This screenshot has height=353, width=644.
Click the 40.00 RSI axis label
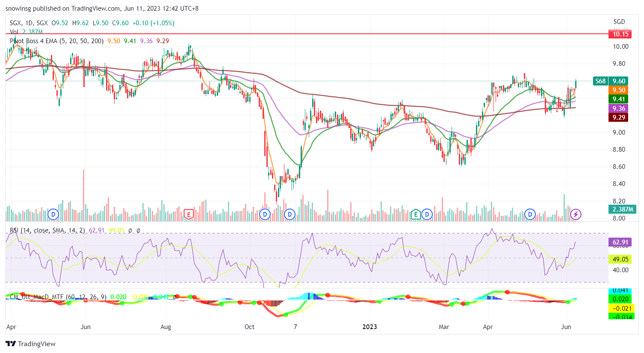[620, 270]
